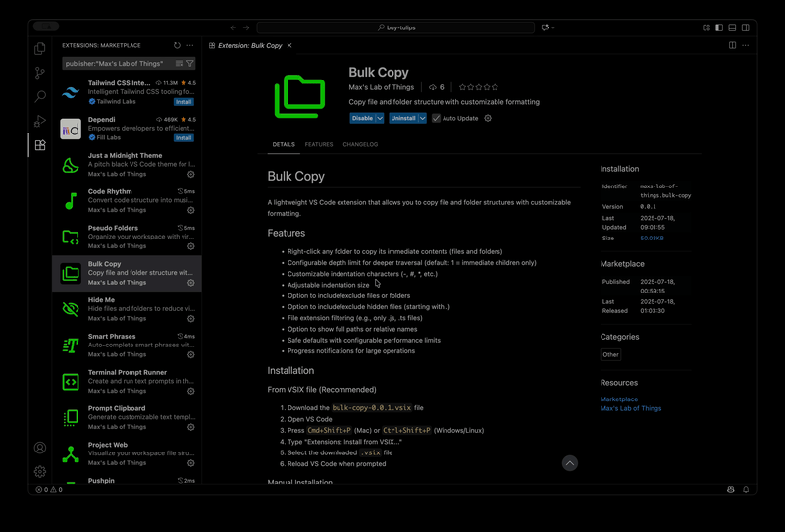Switch to the Details tab
Viewport: 785px width, 532px height.
(x=284, y=144)
